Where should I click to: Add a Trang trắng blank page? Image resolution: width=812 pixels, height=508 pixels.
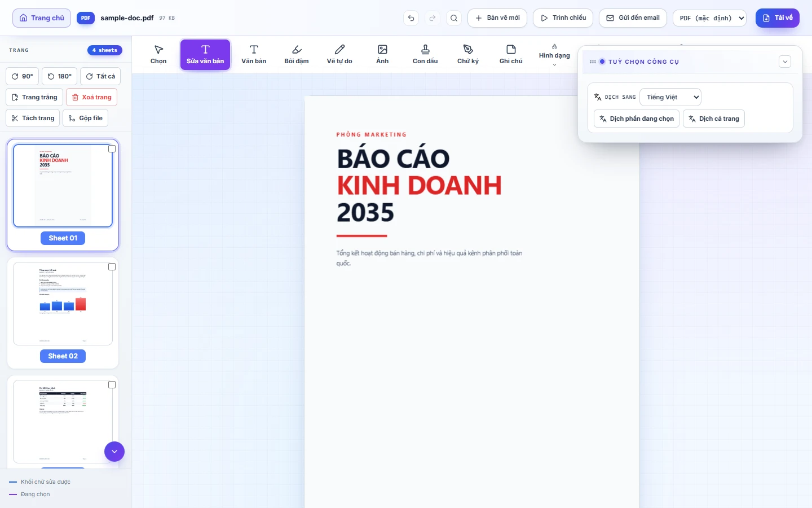coord(34,97)
